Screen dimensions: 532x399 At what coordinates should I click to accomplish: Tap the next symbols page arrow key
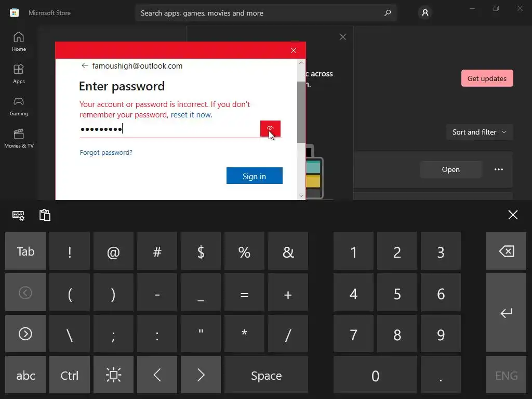coord(25,334)
